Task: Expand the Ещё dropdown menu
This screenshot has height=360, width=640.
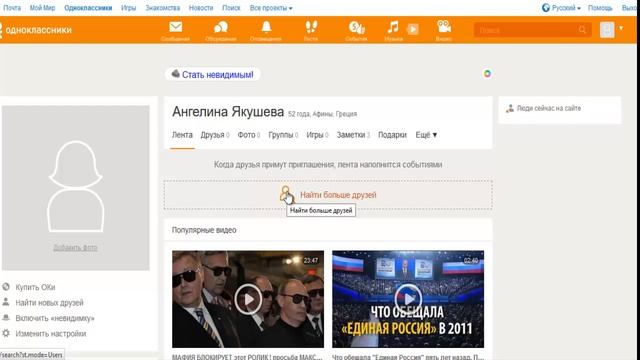Action: 426,135
